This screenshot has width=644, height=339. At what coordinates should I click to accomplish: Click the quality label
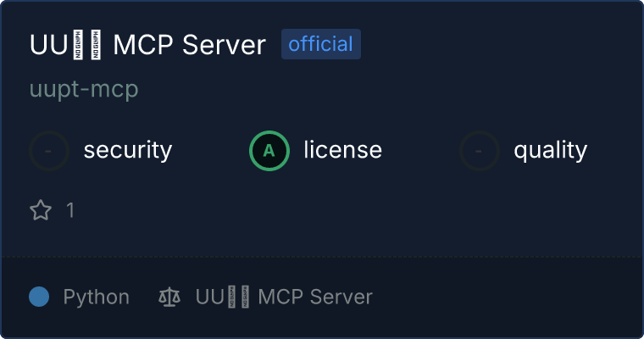pyautogui.click(x=551, y=150)
